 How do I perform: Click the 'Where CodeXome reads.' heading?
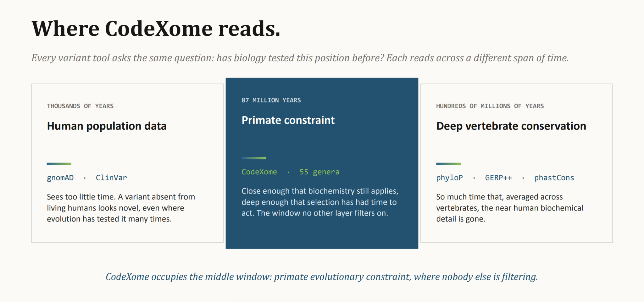(x=156, y=29)
